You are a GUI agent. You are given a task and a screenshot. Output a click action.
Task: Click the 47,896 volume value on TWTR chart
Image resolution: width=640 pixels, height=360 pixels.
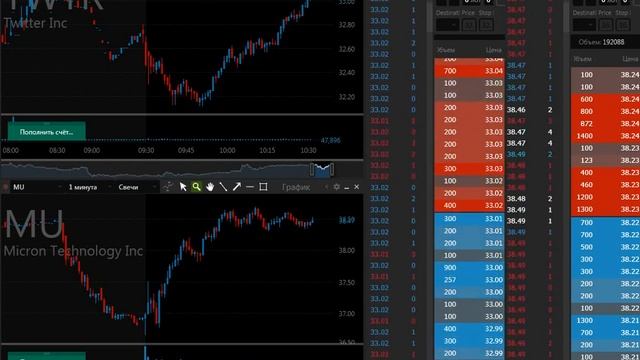pyautogui.click(x=330, y=140)
